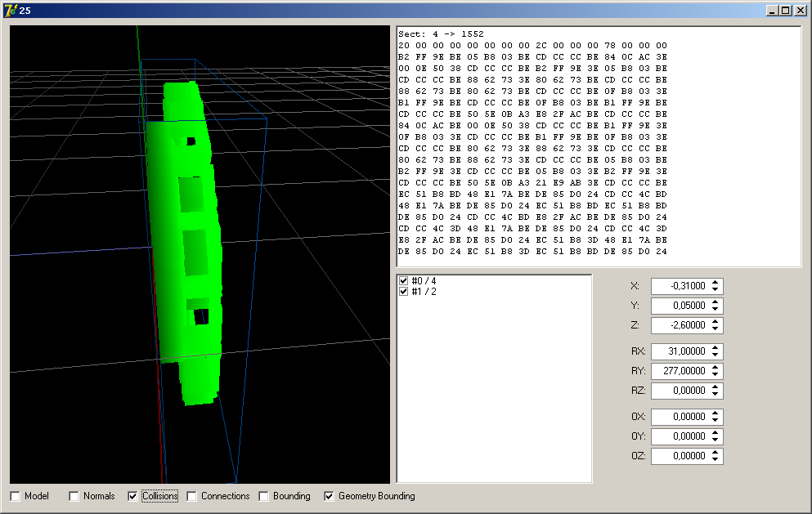Screen dimensions: 812x514
Task: Uncheck the #0 / 4 list item
Action: pyautogui.click(x=404, y=280)
